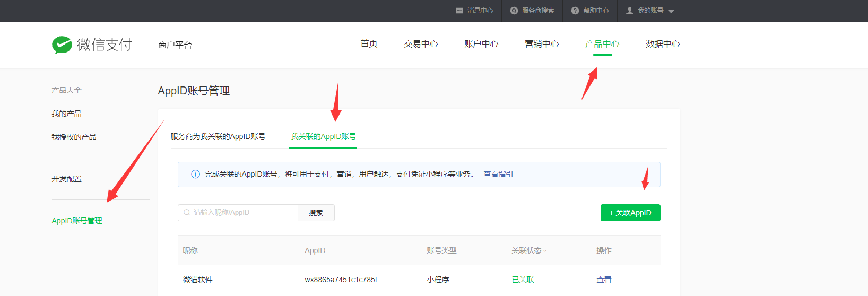Click the 已关联 status text
Screen dimensions: 868x296
523,280
